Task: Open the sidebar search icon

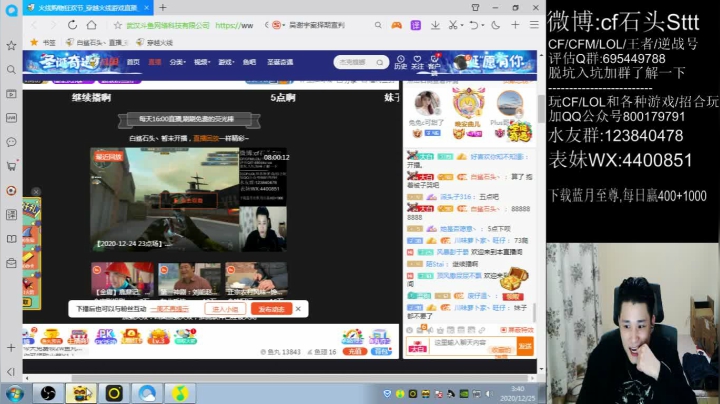Action: (x=11, y=69)
